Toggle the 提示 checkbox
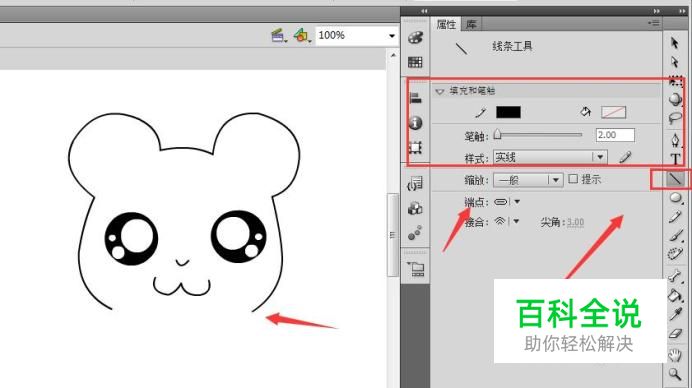This screenshot has height=388, width=692. [x=573, y=179]
